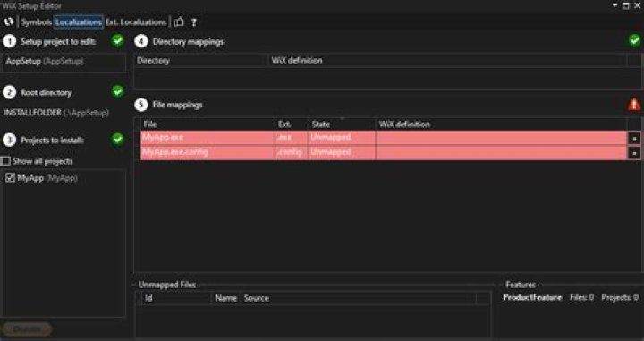This screenshot has height=341, width=644.
Task: Sort by Ext. column header
Action: pyautogui.click(x=292, y=124)
